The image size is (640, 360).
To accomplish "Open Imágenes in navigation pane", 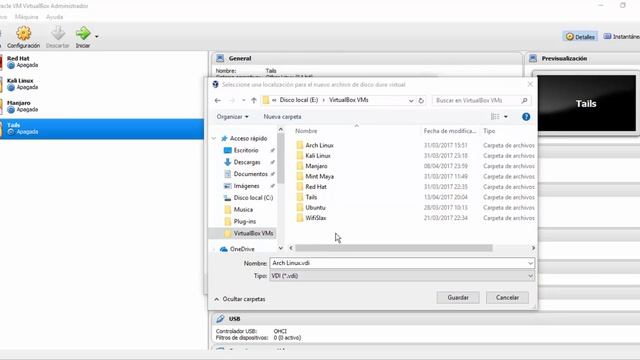I will (x=246, y=186).
